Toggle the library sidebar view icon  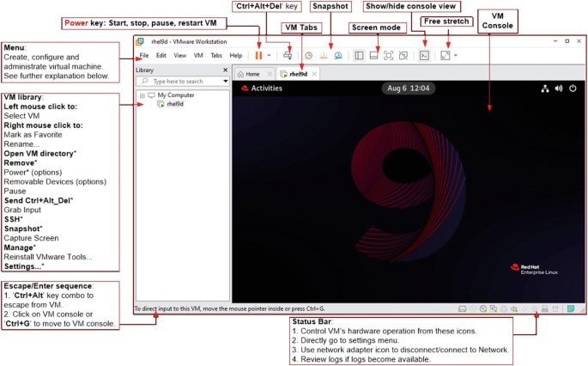(x=359, y=55)
